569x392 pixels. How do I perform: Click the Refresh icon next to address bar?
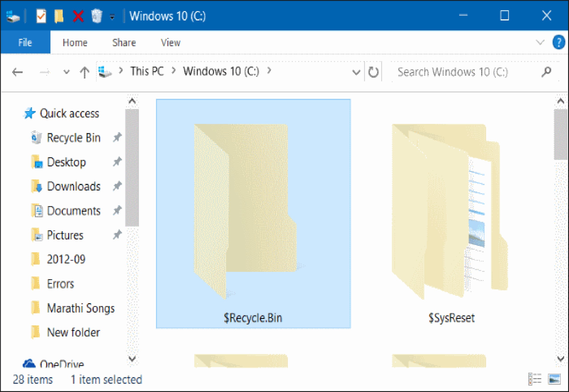[374, 72]
